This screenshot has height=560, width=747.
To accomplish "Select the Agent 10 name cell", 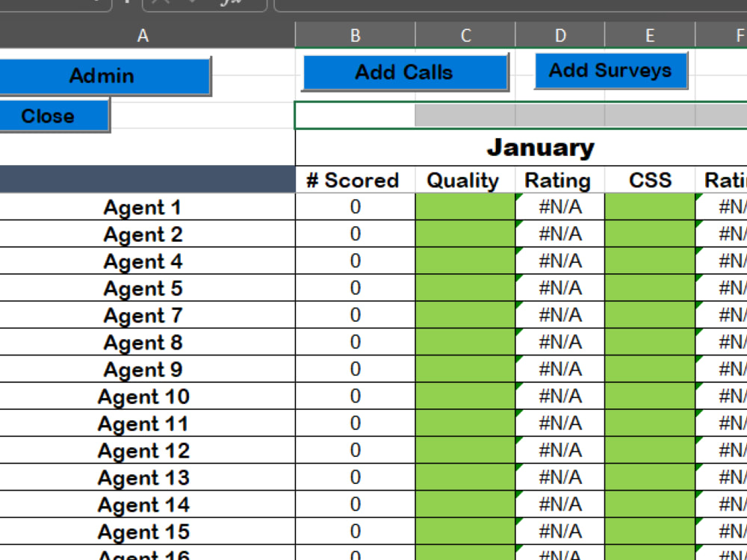I will coord(147,396).
